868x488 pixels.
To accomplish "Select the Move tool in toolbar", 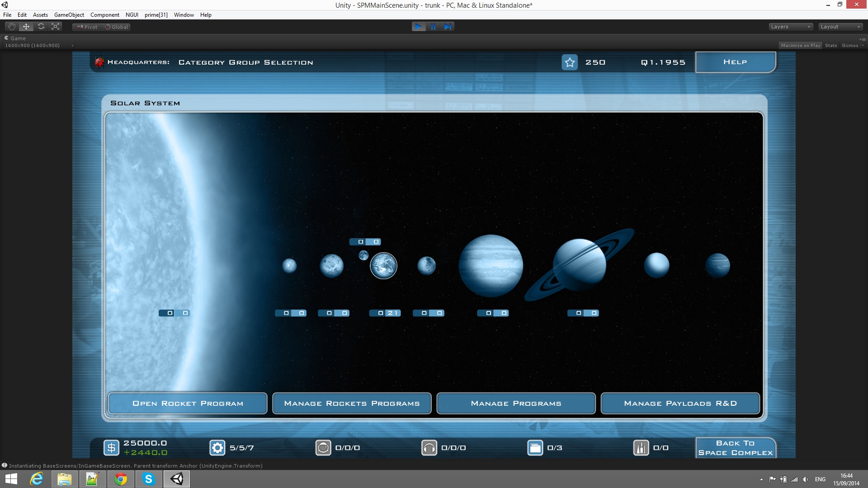I will [26, 27].
